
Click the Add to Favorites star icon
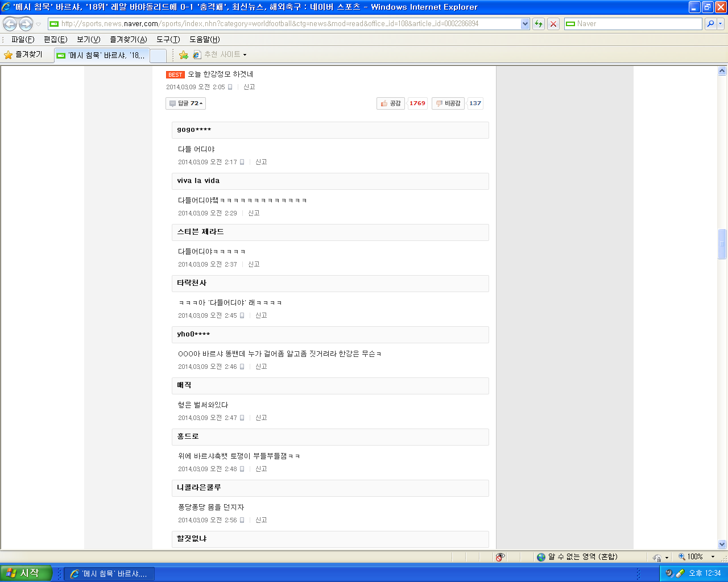click(183, 55)
